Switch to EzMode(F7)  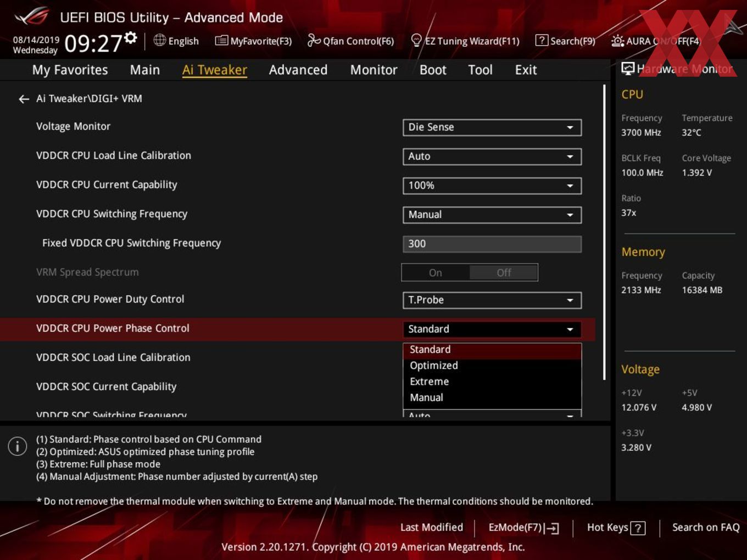tap(523, 528)
